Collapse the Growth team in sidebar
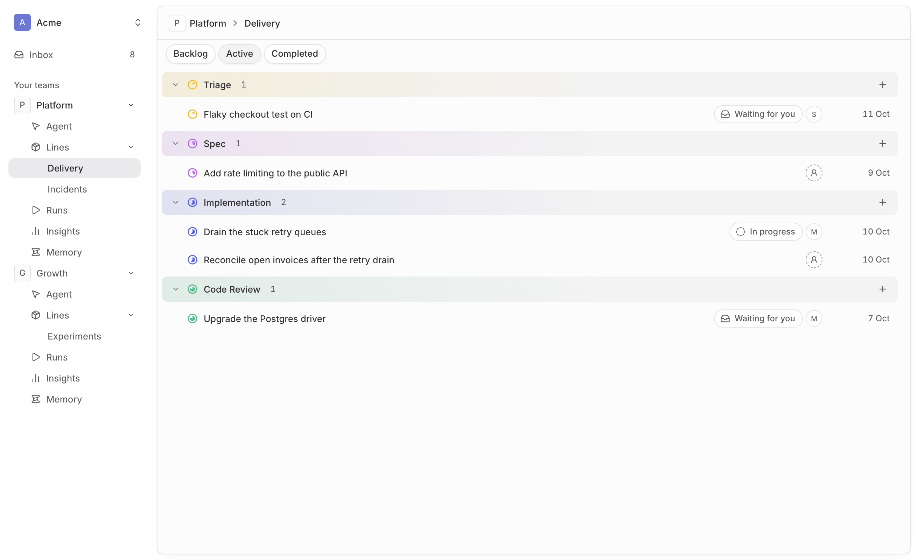 pyautogui.click(x=131, y=273)
